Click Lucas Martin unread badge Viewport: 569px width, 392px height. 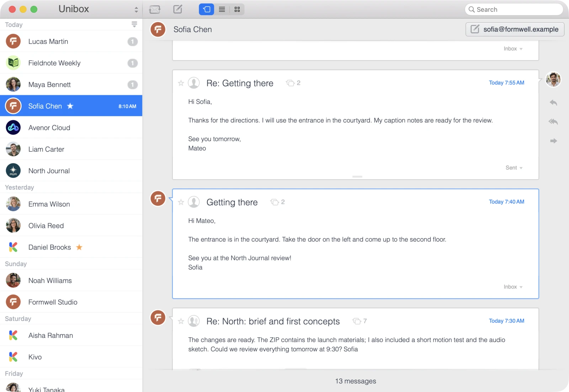[x=133, y=42]
